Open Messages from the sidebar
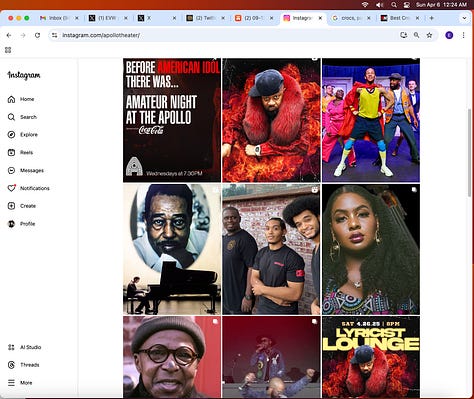The height and width of the screenshot is (399, 474). pyautogui.click(x=25, y=170)
